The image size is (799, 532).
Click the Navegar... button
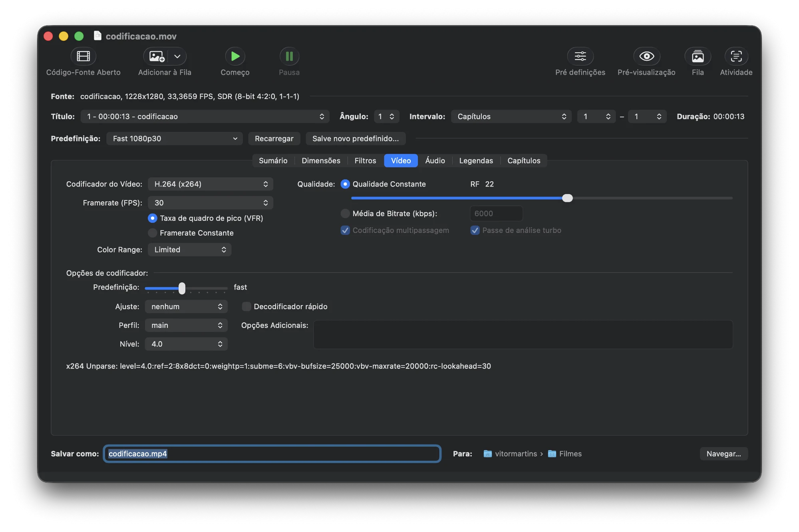click(723, 454)
